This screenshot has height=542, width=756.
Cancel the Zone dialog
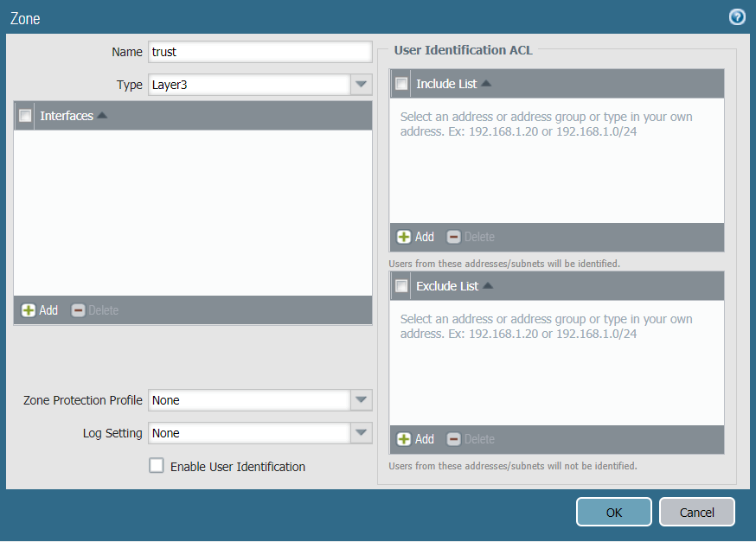point(696,512)
